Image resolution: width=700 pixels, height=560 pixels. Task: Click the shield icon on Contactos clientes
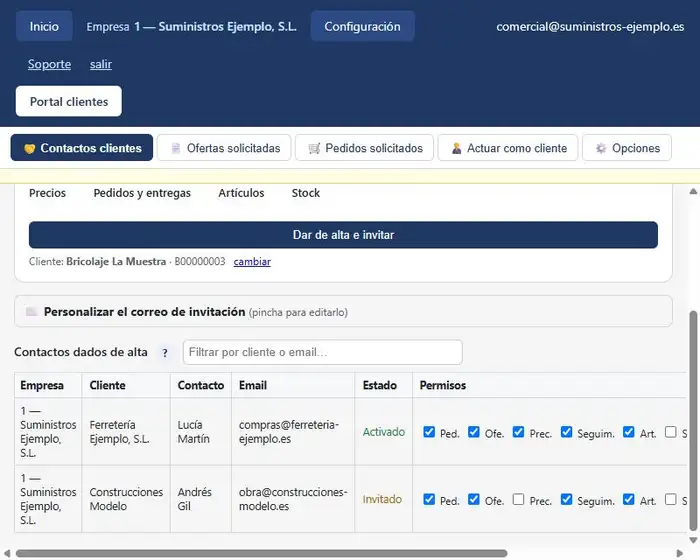click(x=29, y=148)
